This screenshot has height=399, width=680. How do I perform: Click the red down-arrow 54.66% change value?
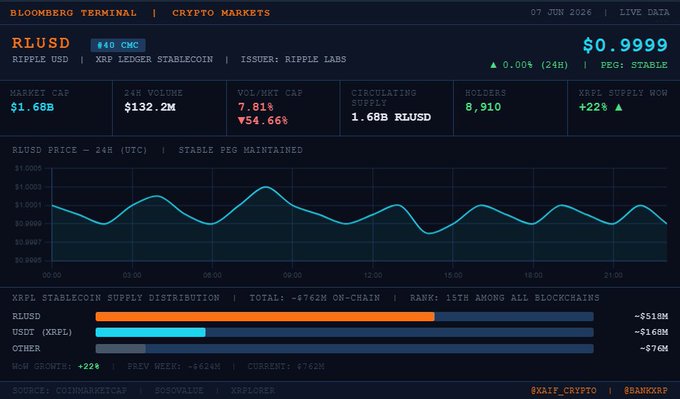(x=263, y=121)
